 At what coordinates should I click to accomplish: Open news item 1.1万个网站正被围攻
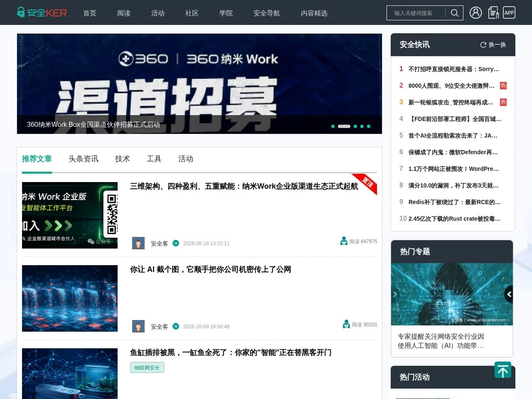[454, 169]
